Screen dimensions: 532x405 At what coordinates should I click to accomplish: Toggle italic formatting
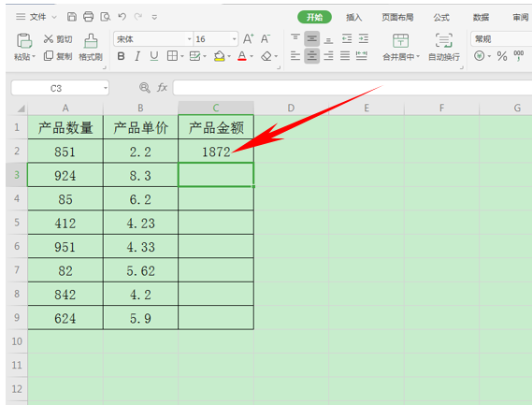tap(137, 56)
